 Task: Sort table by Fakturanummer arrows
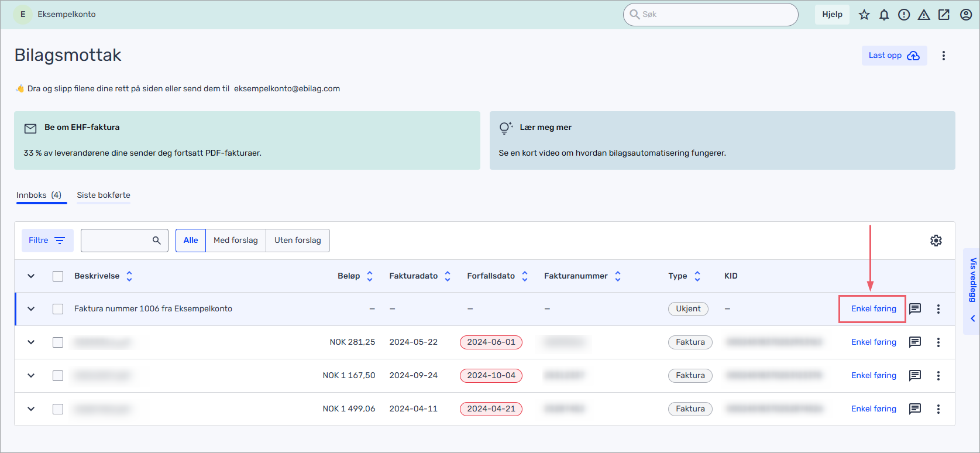click(618, 276)
